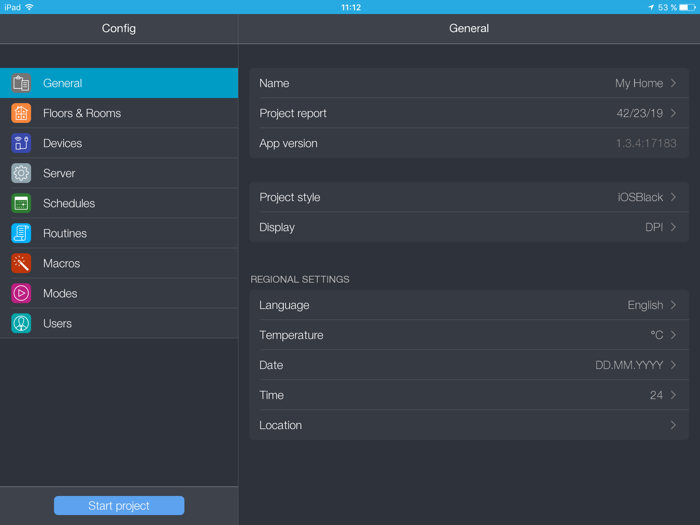Click the Users person icon
Screen dimensions: 700x525
click(x=21, y=323)
